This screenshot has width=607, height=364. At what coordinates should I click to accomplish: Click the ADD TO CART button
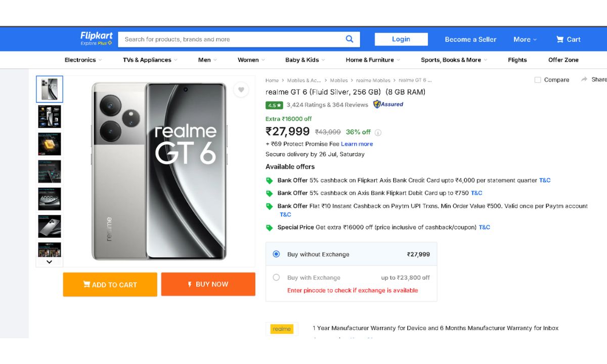click(110, 285)
